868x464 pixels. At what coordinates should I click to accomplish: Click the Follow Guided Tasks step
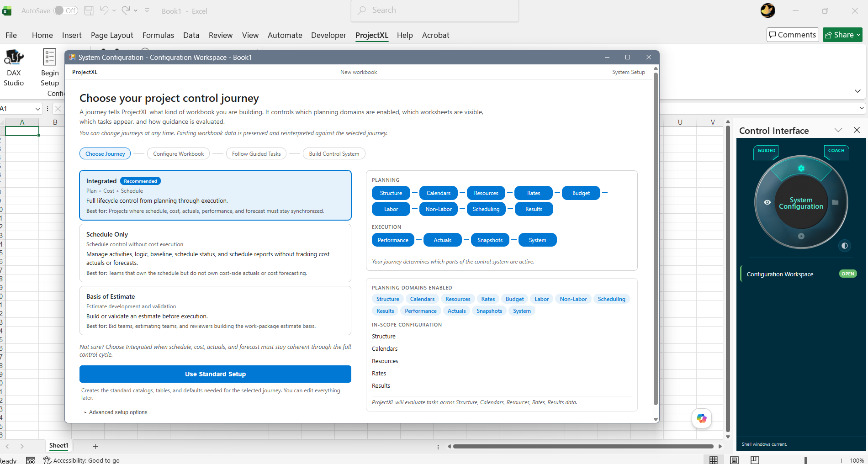point(256,154)
